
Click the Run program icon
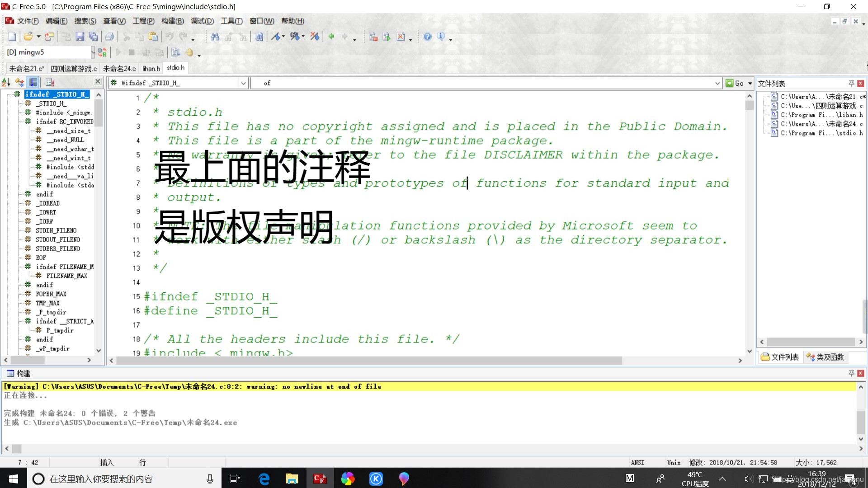click(387, 37)
